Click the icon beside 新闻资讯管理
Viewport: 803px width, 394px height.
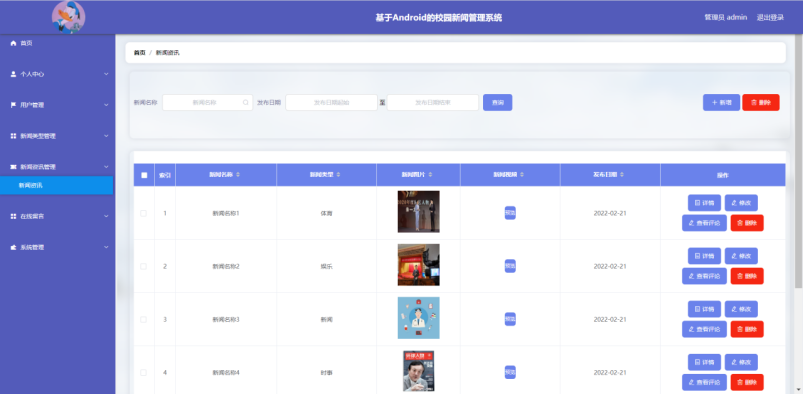click(13, 167)
